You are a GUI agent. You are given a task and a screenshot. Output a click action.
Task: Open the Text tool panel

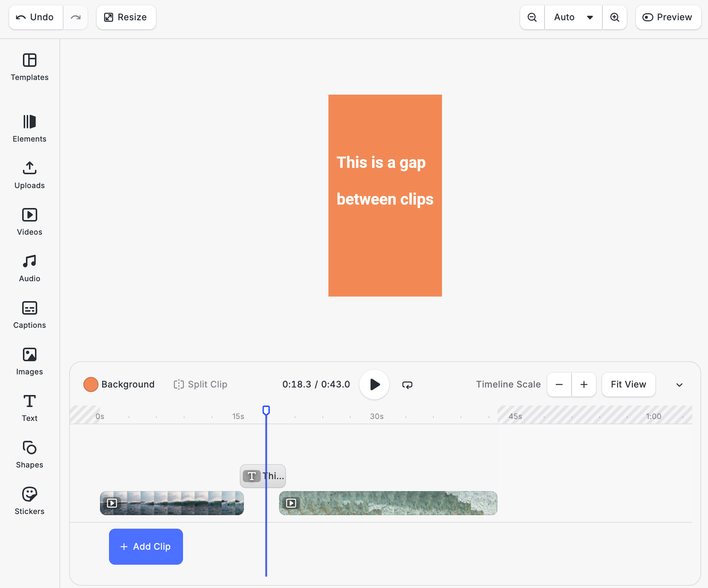(x=29, y=408)
